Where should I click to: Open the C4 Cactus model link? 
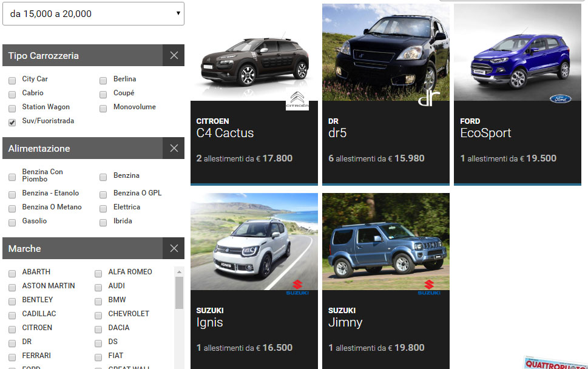[x=225, y=133]
